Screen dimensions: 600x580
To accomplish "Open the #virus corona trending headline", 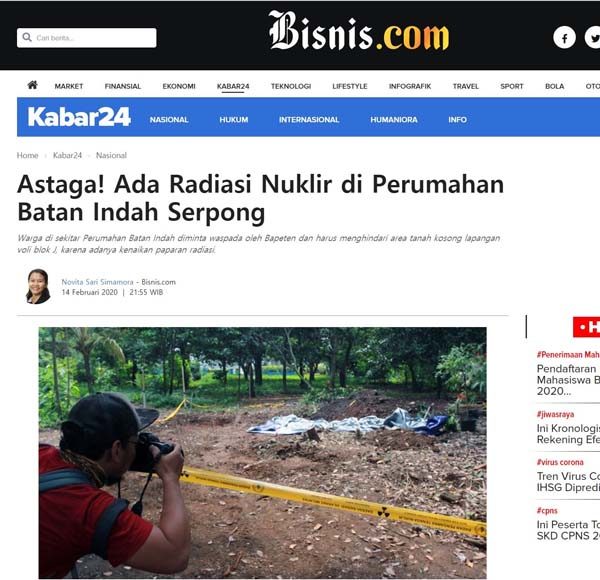I will (x=568, y=482).
